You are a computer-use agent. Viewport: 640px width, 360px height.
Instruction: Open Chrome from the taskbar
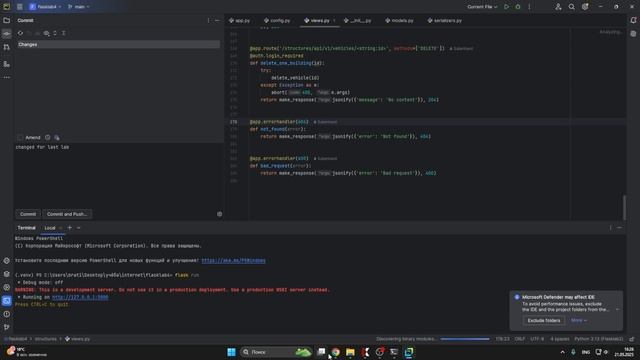click(x=336, y=352)
